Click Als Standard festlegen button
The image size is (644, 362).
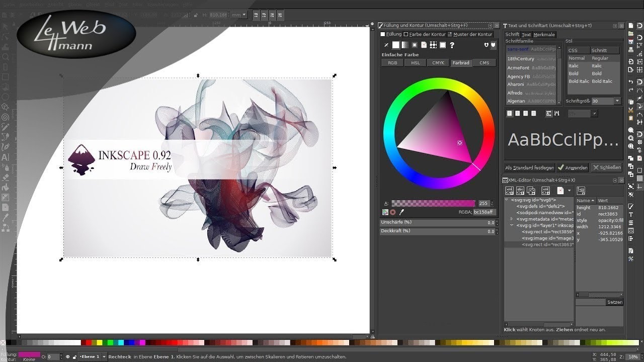(x=529, y=167)
